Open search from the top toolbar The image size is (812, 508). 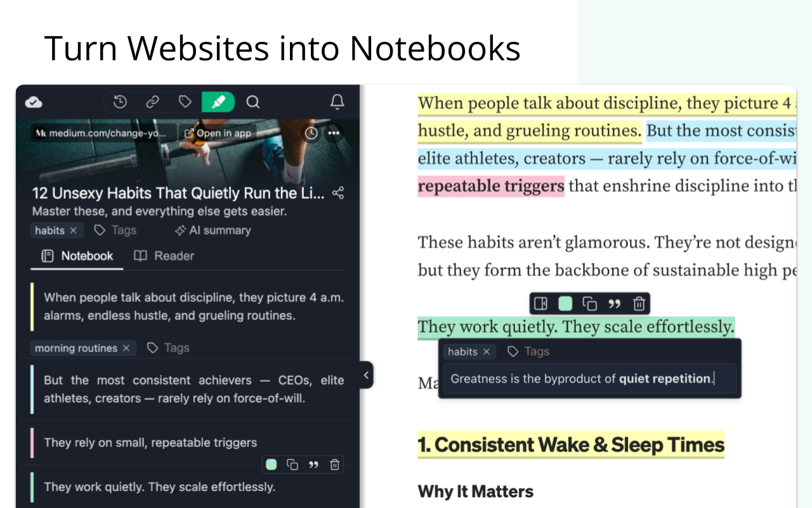[x=252, y=102]
